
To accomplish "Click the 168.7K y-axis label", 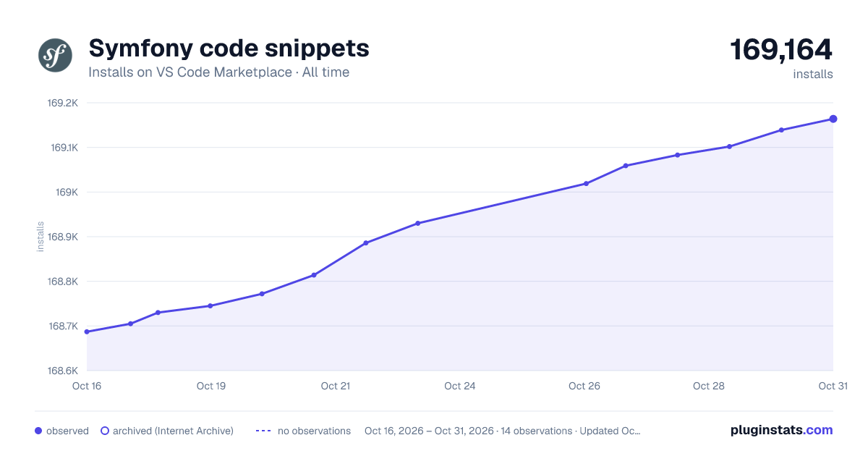I will [63, 326].
